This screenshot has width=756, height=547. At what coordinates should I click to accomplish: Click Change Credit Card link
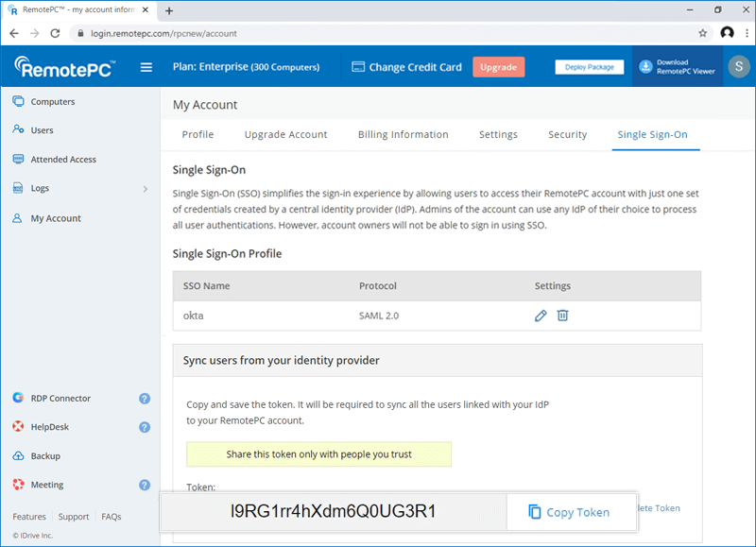click(415, 67)
